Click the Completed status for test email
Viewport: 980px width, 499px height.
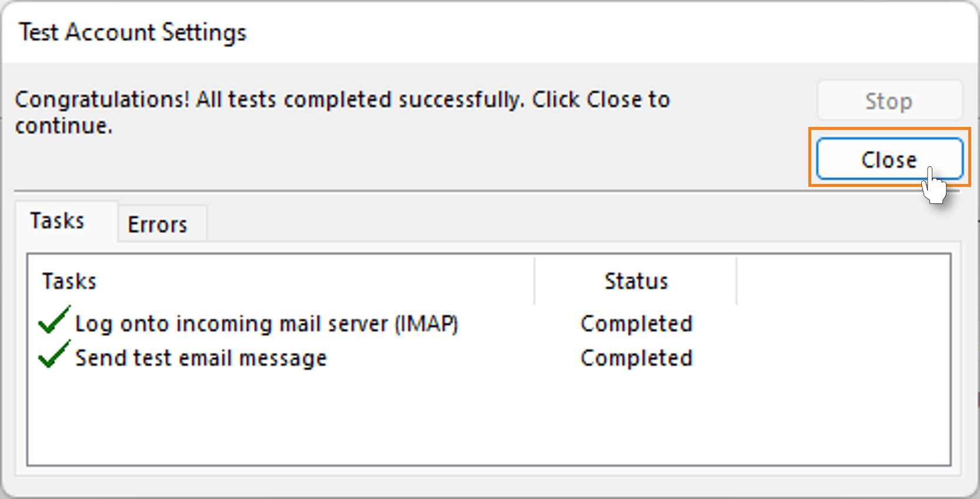636,357
